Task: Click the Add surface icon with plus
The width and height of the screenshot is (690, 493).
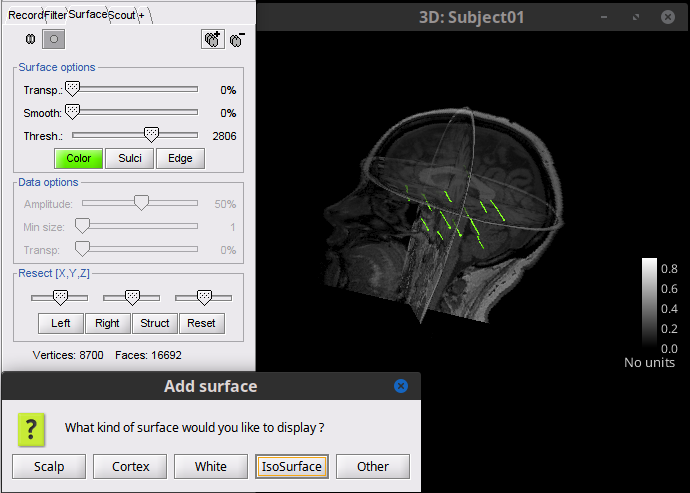Action: [x=212, y=38]
